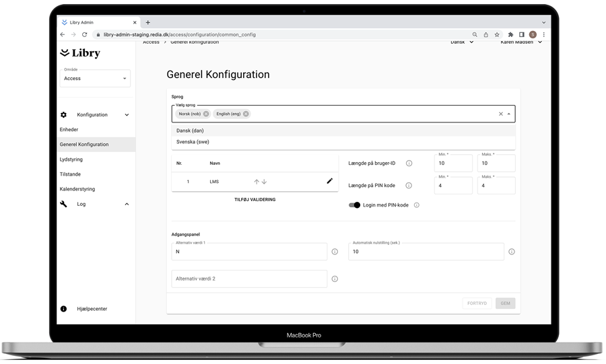Screen dimensions: 606x364
Task: Click the Alternativ værdi 2 input field
Action: [249, 279]
